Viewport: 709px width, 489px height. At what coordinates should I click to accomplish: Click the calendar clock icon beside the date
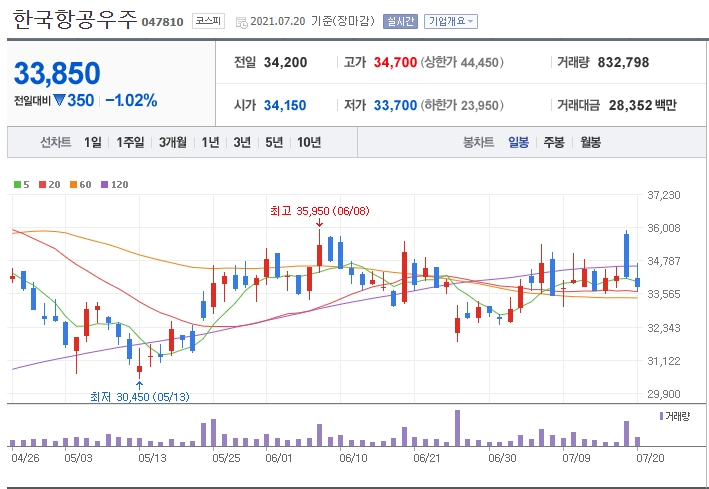click(241, 22)
